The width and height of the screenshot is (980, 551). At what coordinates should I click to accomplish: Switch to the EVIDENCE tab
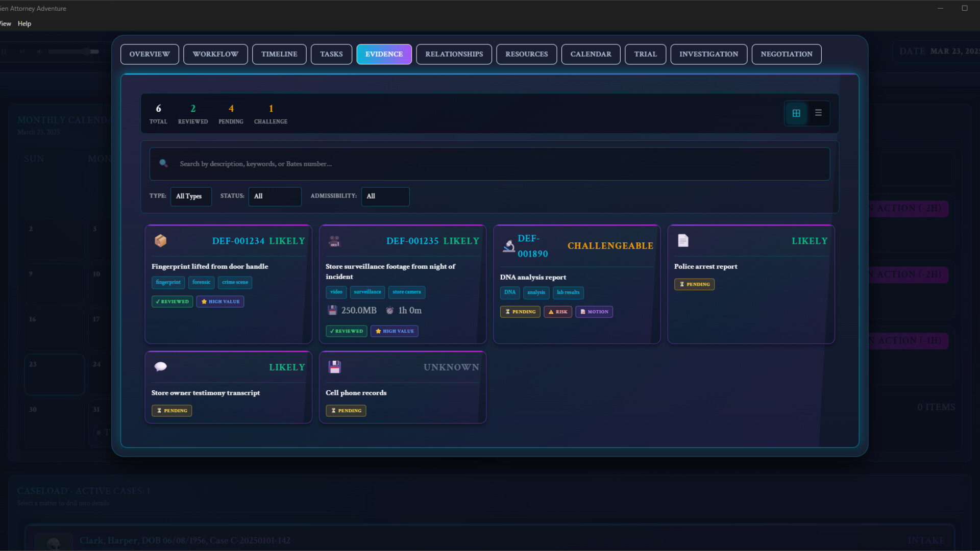point(384,54)
